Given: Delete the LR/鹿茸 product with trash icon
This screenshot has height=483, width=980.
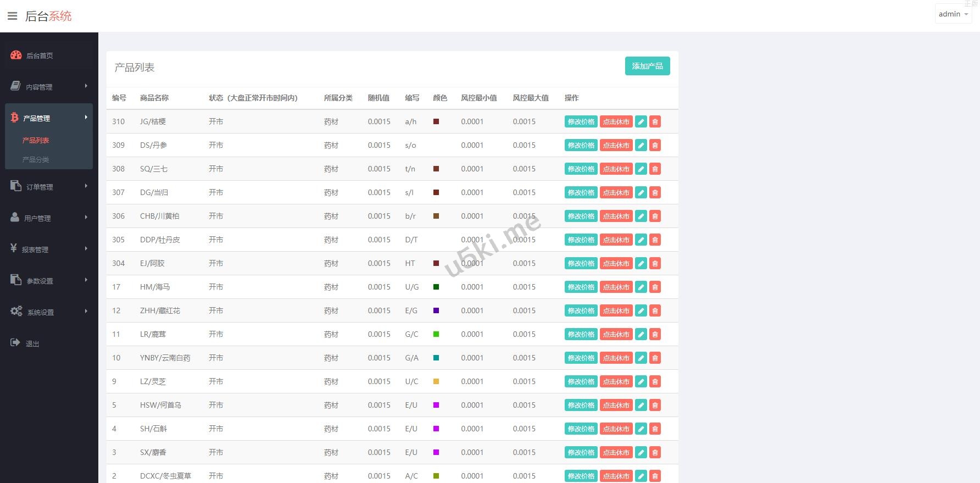Looking at the screenshot, I should (x=655, y=334).
